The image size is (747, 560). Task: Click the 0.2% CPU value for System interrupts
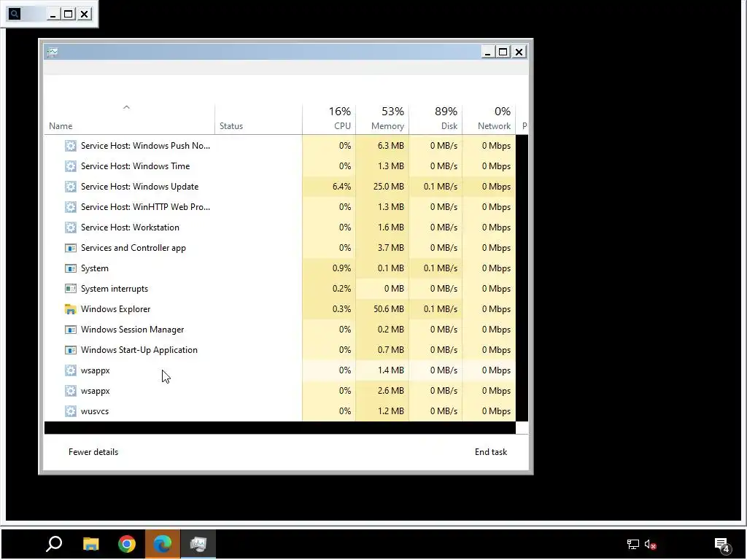(x=341, y=289)
